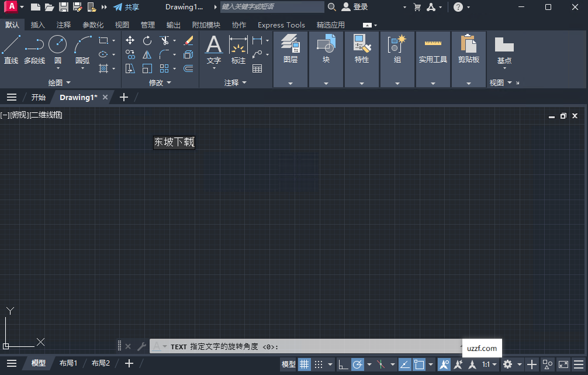Switch to the 布局1 layout tab
This screenshot has width=588, height=375.
pyautogui.click(x=68, y=363)
